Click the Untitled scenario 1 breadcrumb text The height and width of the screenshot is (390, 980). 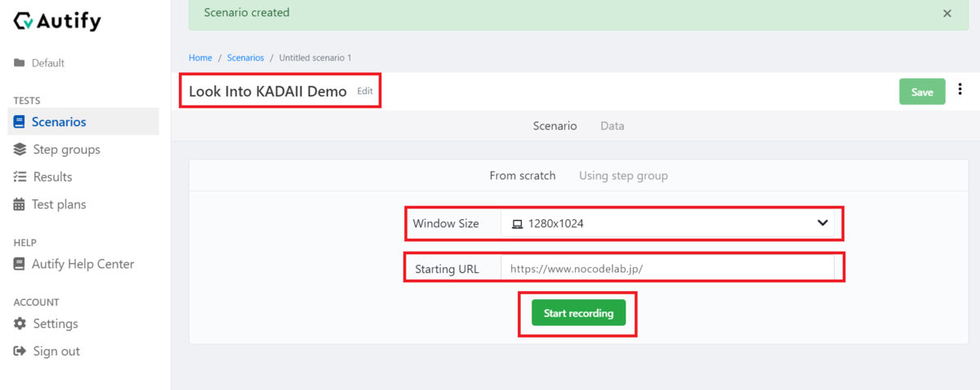[x=315, y=58]
